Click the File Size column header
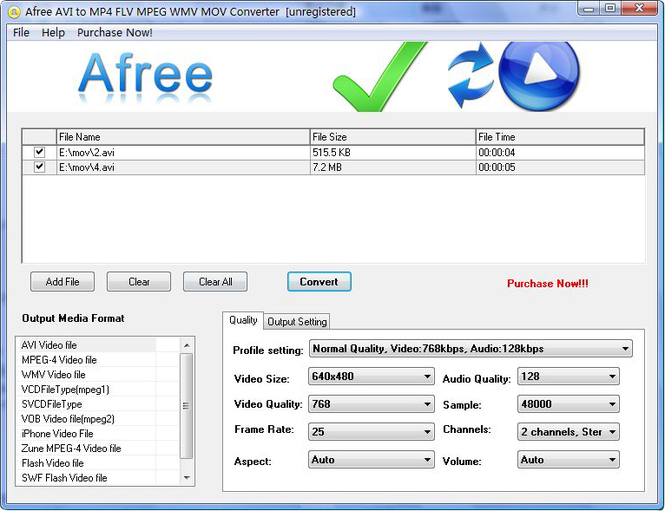 tap(392, 137)
